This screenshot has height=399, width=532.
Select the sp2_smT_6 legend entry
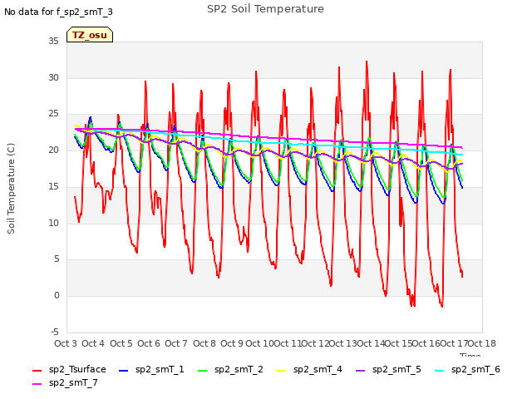click(x=467, y=369)
